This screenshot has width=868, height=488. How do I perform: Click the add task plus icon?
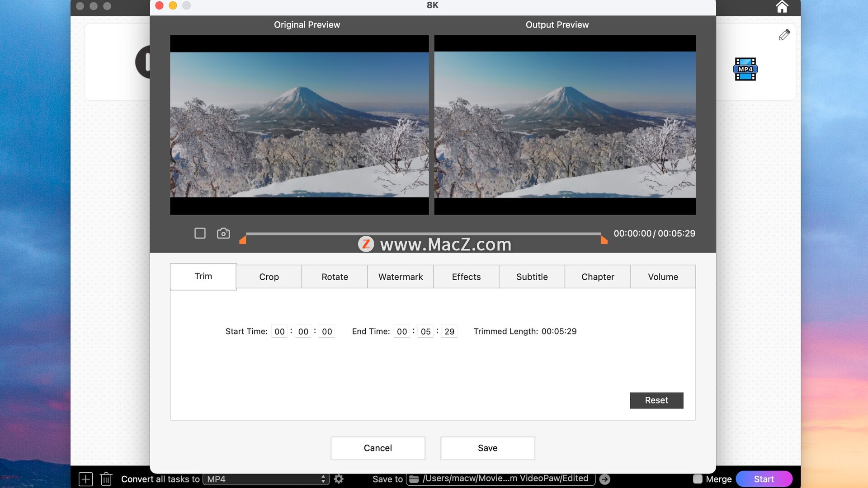[x=85, y=479]
